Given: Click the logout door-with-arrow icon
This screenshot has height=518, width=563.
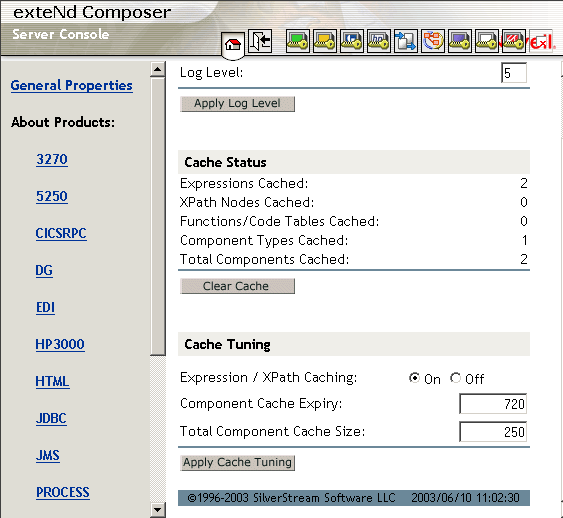Looking at the screenshot, I should click(260, 41).
